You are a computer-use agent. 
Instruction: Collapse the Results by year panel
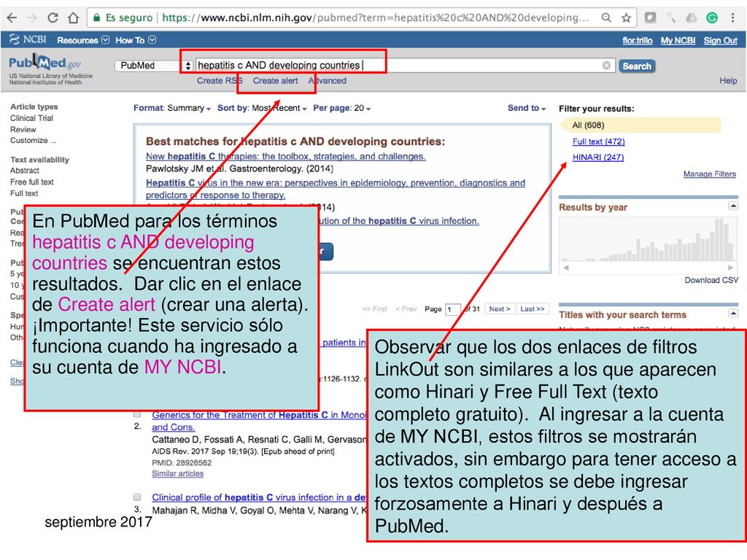[733, 206]
